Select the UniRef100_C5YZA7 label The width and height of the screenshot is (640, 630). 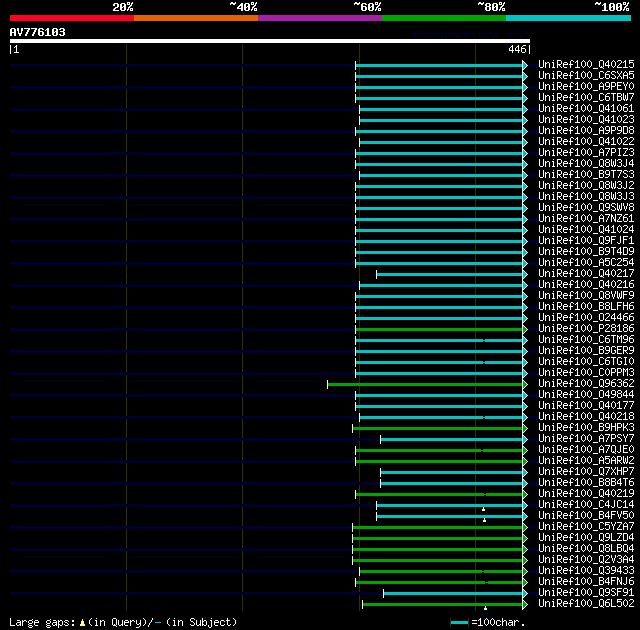(586, 527)
